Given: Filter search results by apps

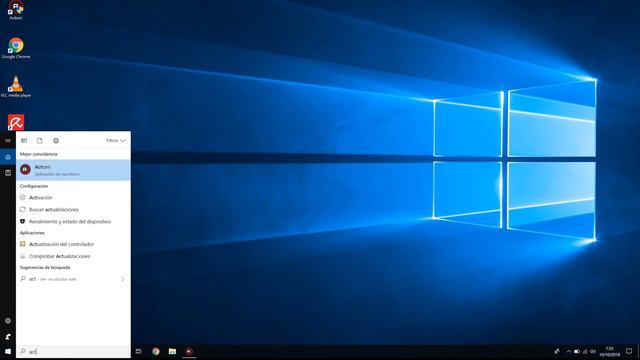Looking at the screenshot, I should (x=24, y=140).
